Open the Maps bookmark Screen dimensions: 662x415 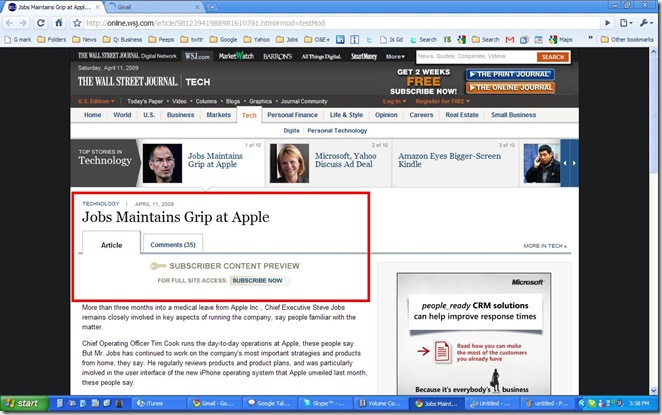561,40
